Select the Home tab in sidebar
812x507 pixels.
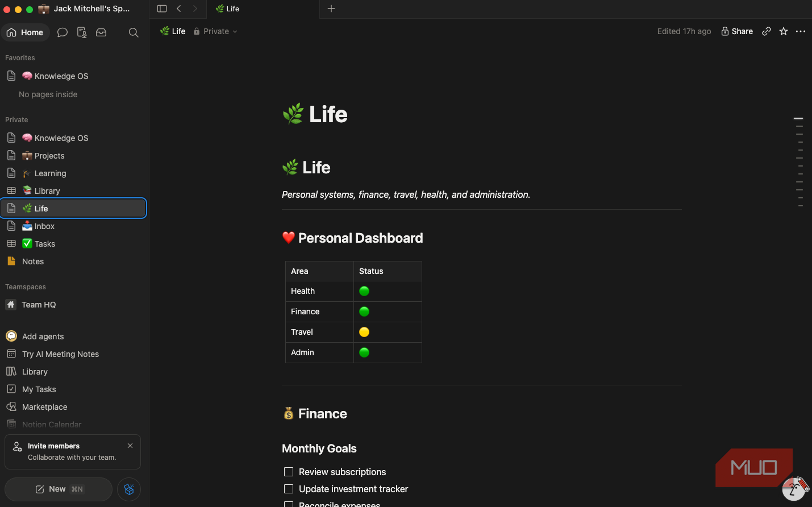26,32
